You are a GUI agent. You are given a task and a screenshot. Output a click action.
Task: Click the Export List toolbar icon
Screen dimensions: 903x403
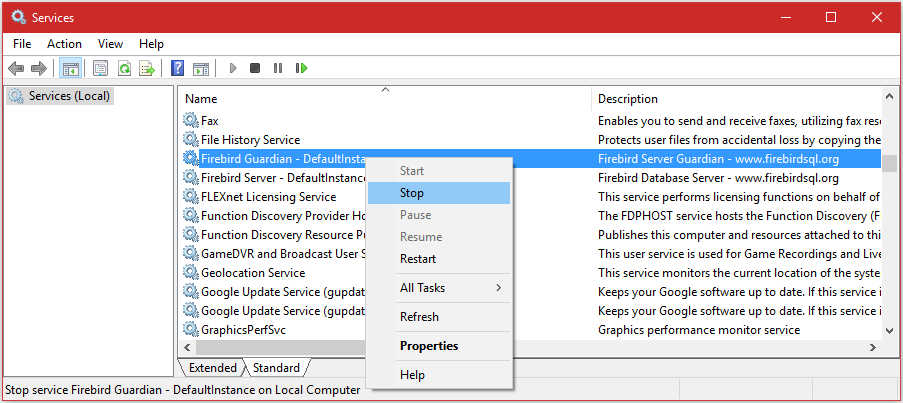(x=147, y=68)
